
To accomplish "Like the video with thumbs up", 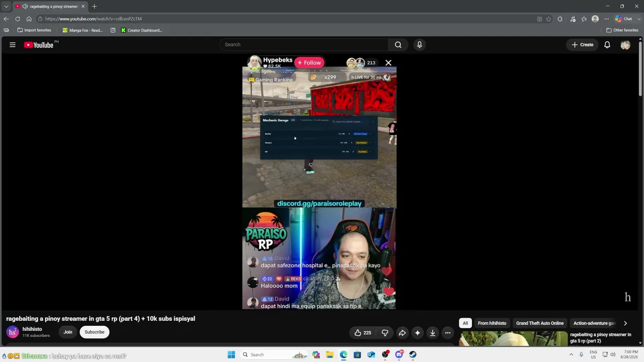I will coord(362,333).
